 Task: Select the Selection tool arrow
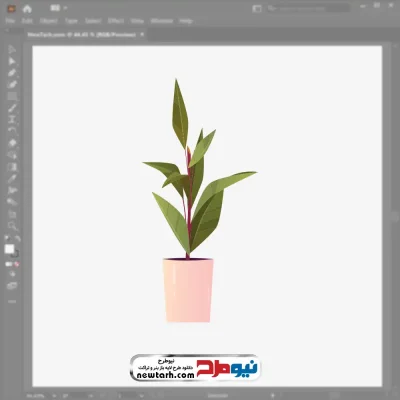click(x=12, y=49)
